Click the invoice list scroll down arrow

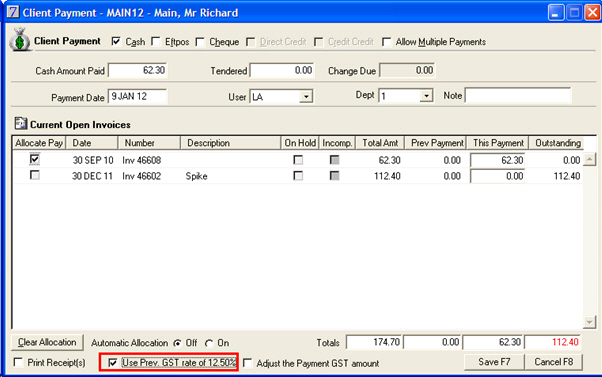(589, 322)
